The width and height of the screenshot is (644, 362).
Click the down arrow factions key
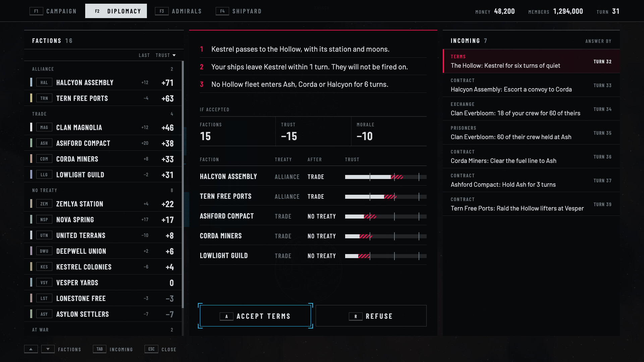pyautogui.click(x=48, y=349)
